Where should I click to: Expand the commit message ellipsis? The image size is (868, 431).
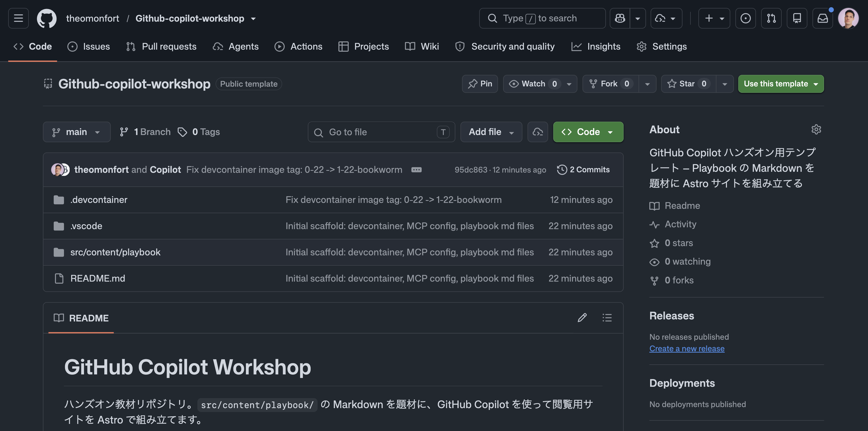tap(417, 170)
